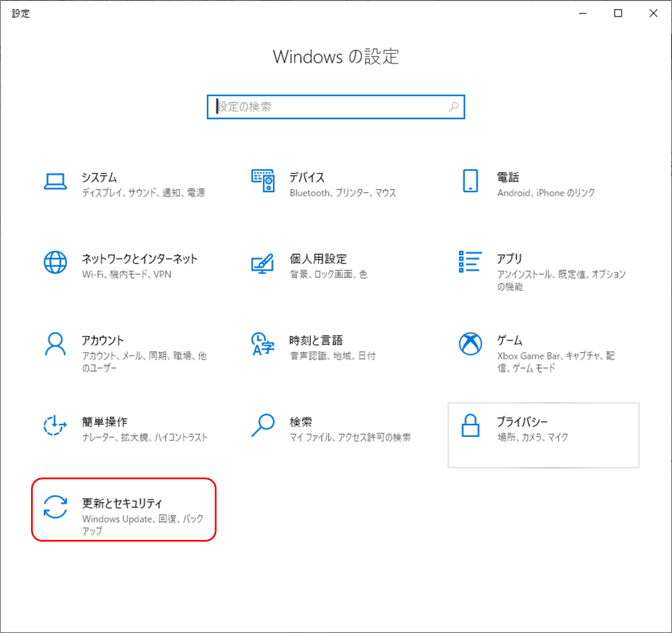The image size is (672, 633).
Task: Open the システム laptop icon
Action: [x=55, y=181]
